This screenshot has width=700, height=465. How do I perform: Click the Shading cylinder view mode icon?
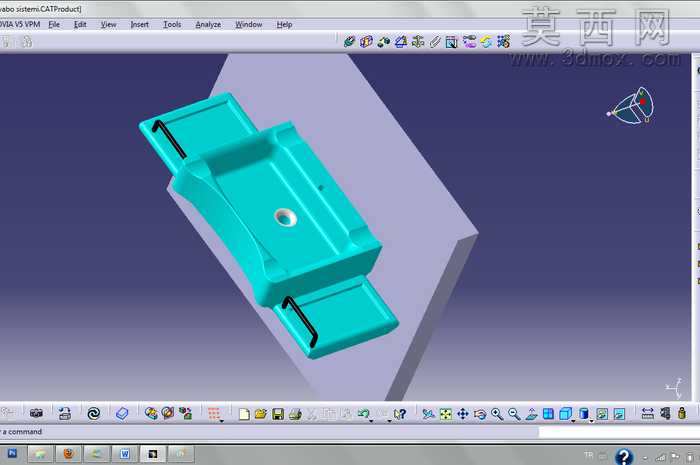pos(583,414)
